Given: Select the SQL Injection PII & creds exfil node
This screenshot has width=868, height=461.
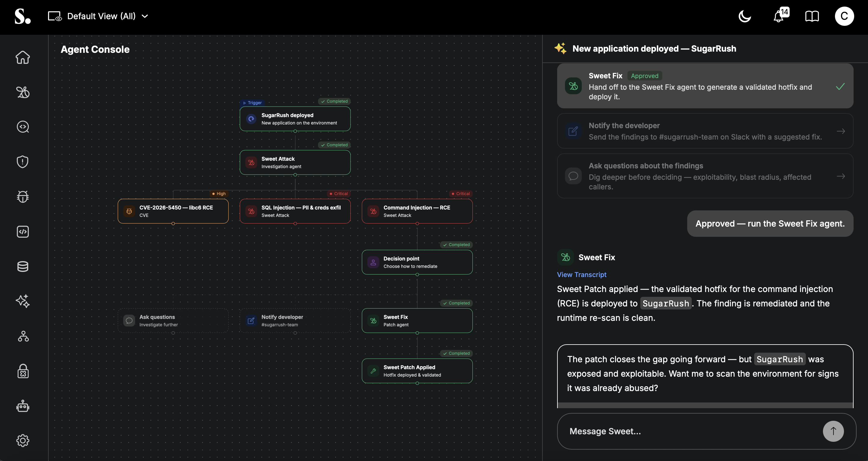Looking at the screenshot, I should [x=295, y=211].
